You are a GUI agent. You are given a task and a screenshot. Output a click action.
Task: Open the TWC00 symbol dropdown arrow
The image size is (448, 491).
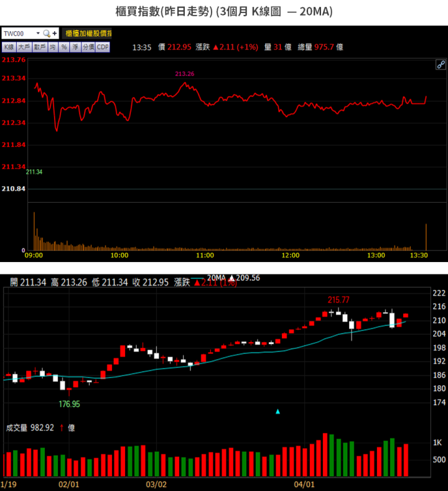point(38,33)
